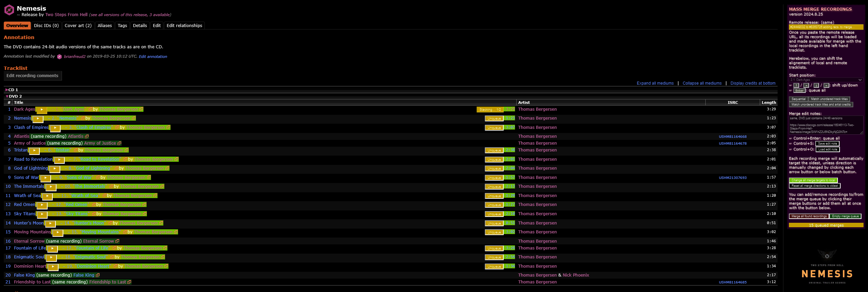Click the merge arrow button beside Clash of Empires

[x=55, y=128]
